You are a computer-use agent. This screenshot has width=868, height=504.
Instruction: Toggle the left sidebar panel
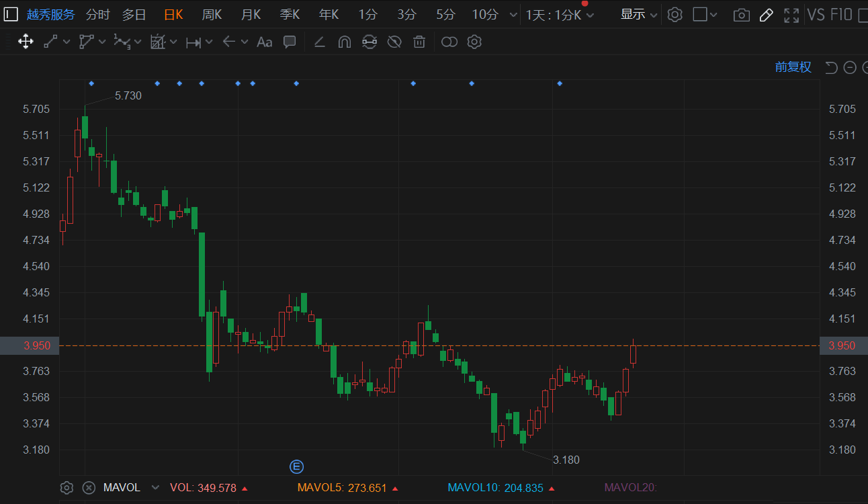[x=11, y=15]
